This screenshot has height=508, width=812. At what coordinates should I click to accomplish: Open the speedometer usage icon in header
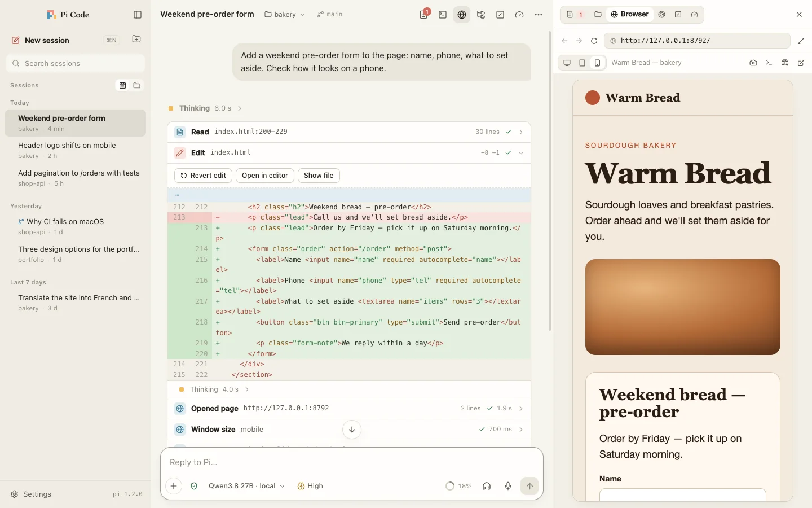(x=519, y=15)
